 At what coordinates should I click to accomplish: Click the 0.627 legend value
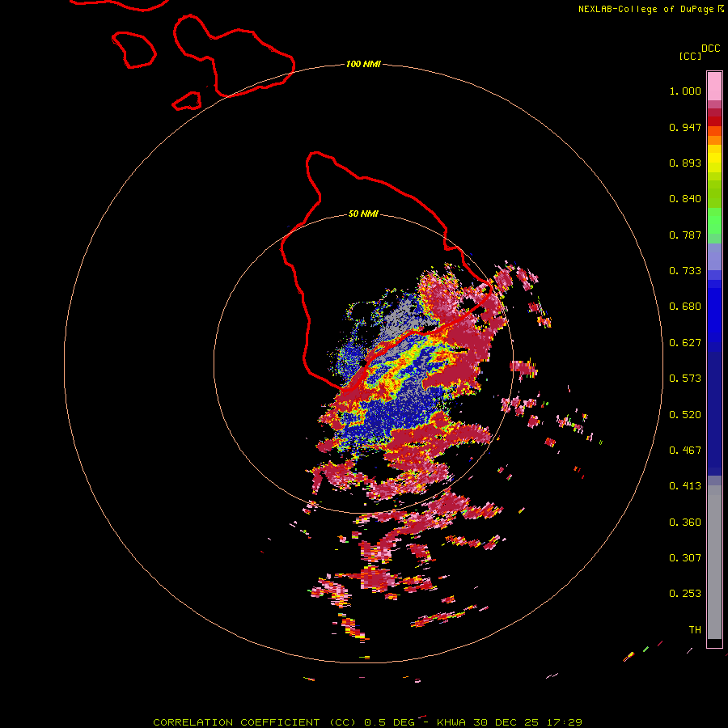point(685,343)
